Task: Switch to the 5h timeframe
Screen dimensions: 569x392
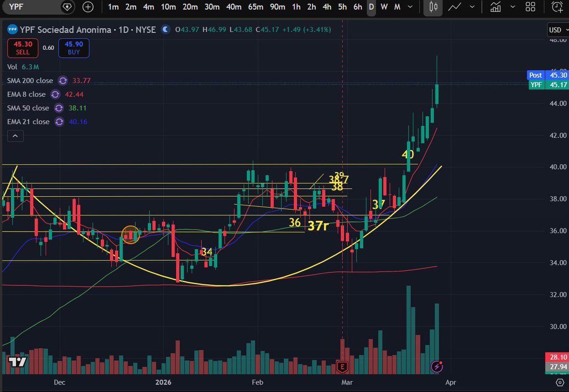Action: (342, 7)
